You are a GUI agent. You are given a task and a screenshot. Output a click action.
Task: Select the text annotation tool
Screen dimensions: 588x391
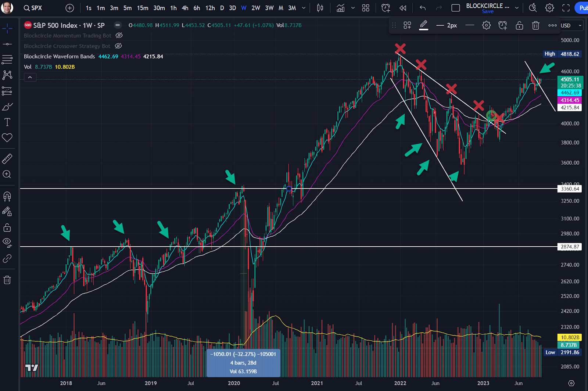click(x=7, y=122)
